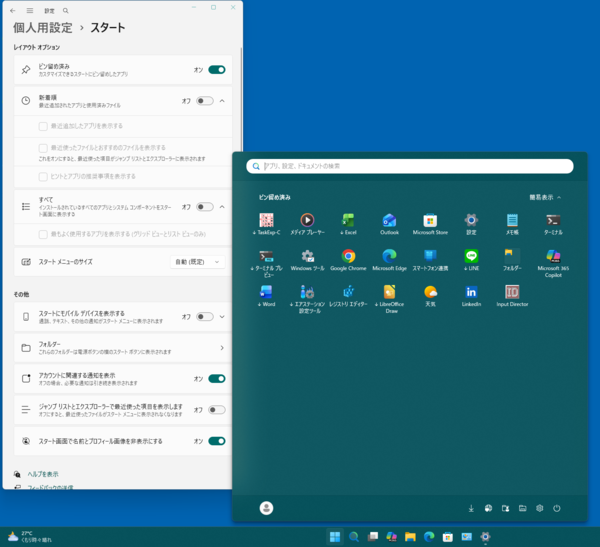Open フォルダー settings page arrow

tap(222, 348)
